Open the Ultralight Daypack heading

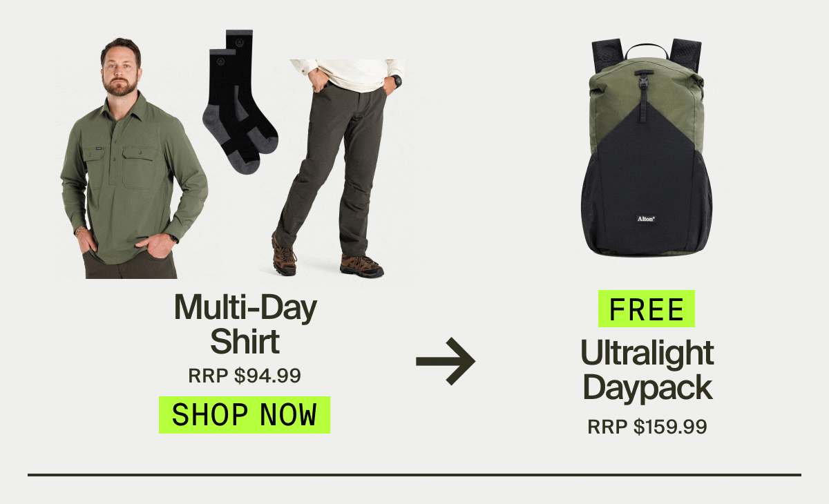tap(647, 371)
